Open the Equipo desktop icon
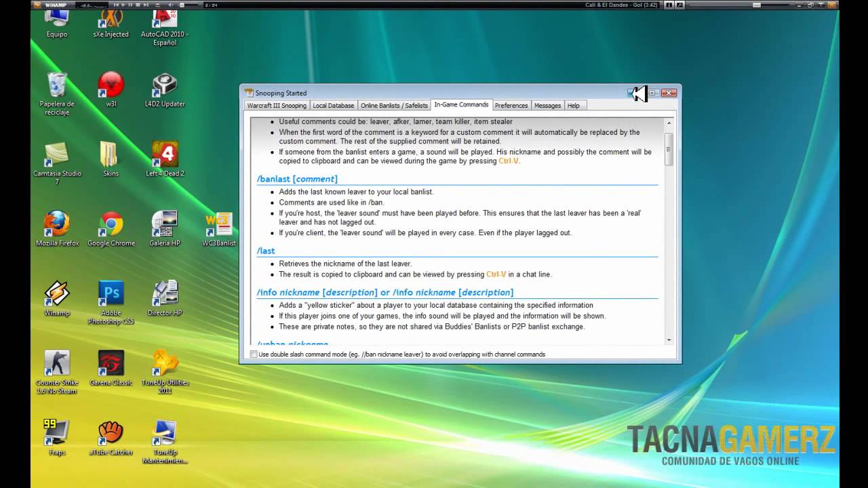Screen dimensions: 868x488 tap(57, 22)
